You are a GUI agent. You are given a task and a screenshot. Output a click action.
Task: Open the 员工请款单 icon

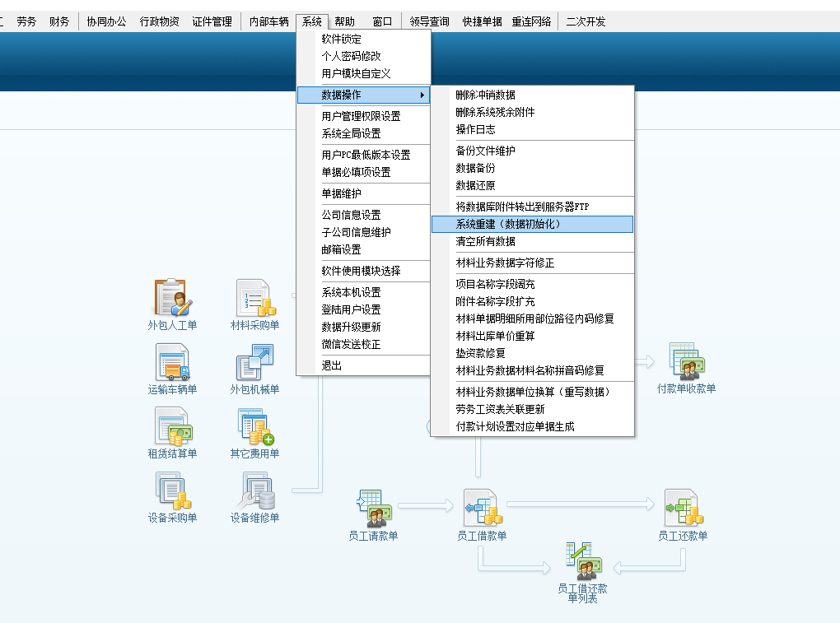(373, 509)
